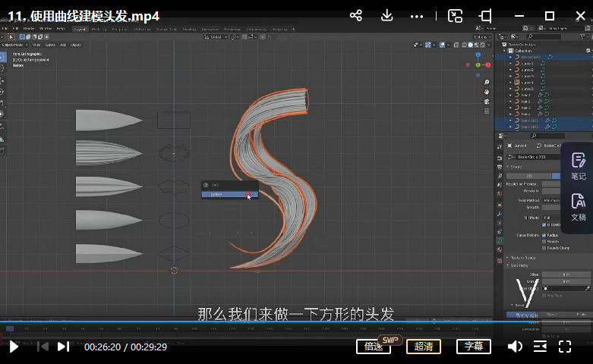
Task: Open the playlist icon beside the volume
Action: (x=540, y=347)
